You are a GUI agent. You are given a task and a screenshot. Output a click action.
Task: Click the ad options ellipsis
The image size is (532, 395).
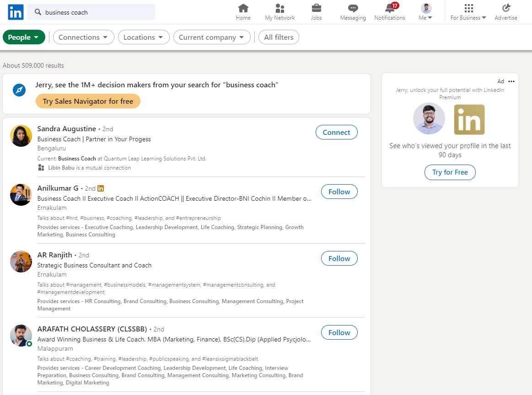(511, 81)
